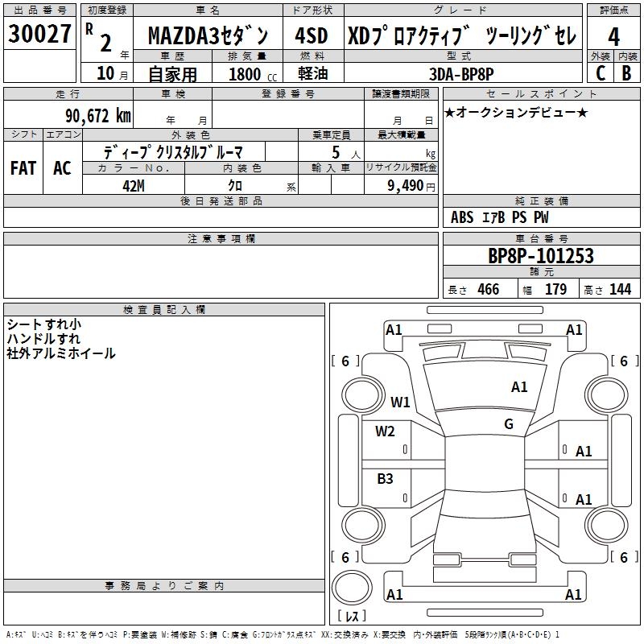Viewport: 644px width, 644px height.
Task: Click the カラーNo. header
Action: [134, 167]
